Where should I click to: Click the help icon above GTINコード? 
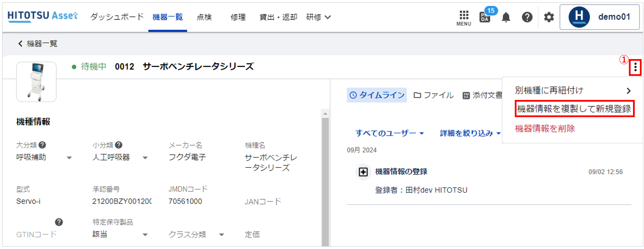pos(59,222)
